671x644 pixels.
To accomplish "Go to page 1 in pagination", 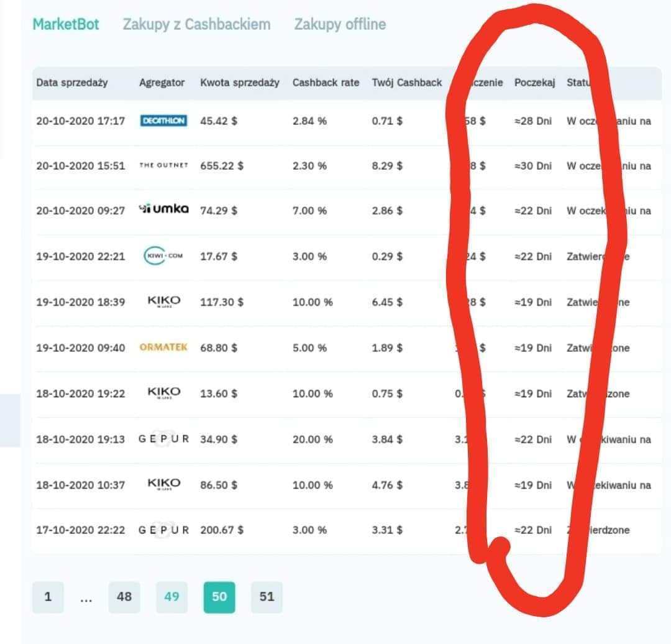I will pyautogui.click(x=48, y=597).
